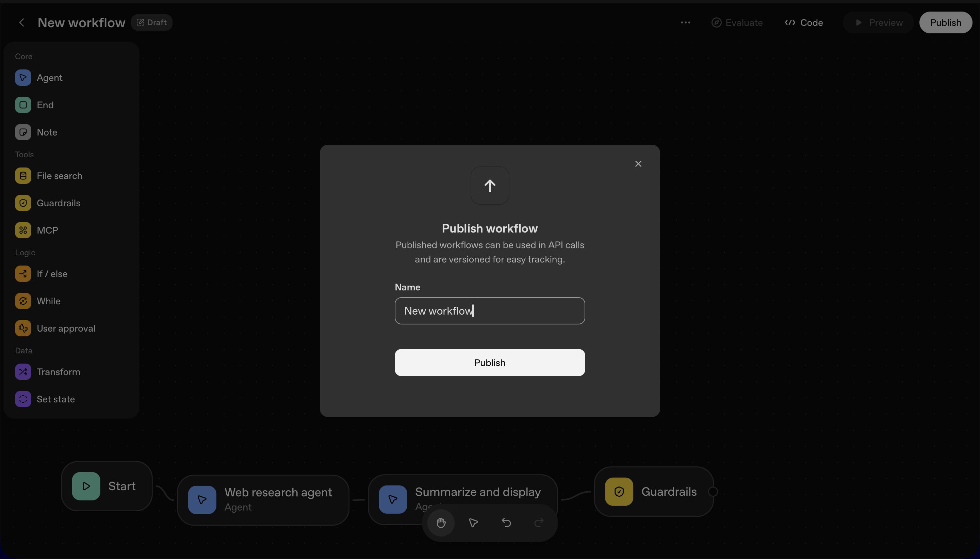The height and width of the screenshot is (559, 980).
Task: Pick the MCP tool icon
Action: coord(23,230)
